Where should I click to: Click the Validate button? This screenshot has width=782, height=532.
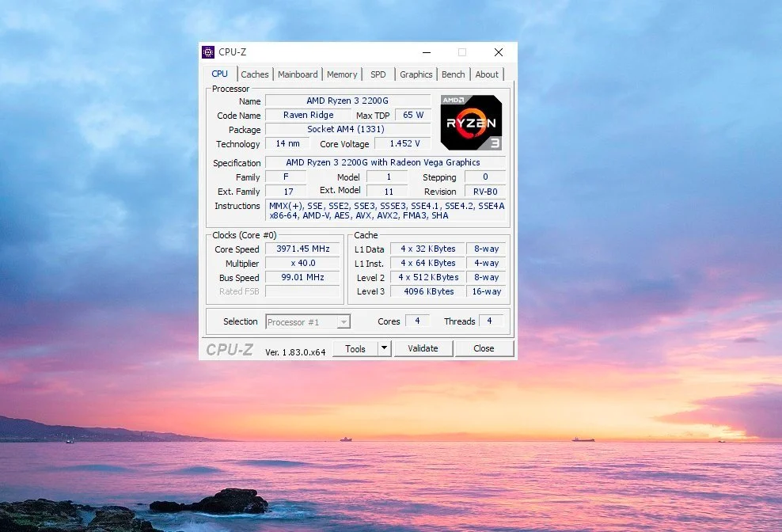point(423,348)
